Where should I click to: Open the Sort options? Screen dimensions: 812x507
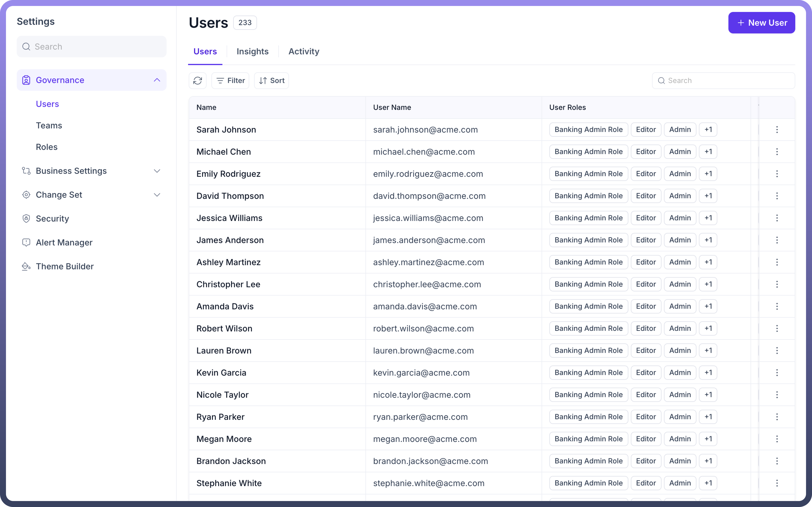[272, 80]
